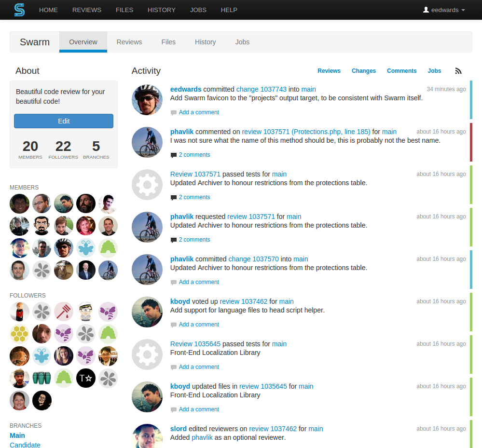Image resolution: width=482 pixels, height=448 pixels.
Task: Open review 1035645 link in kboyd's update
Action: point(263,386)
